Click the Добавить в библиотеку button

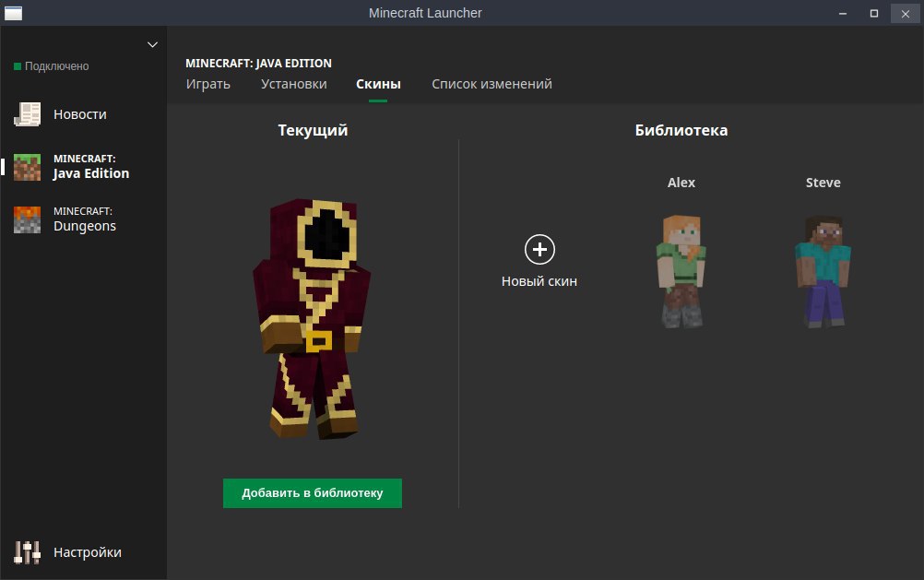[x=313, y=492]
